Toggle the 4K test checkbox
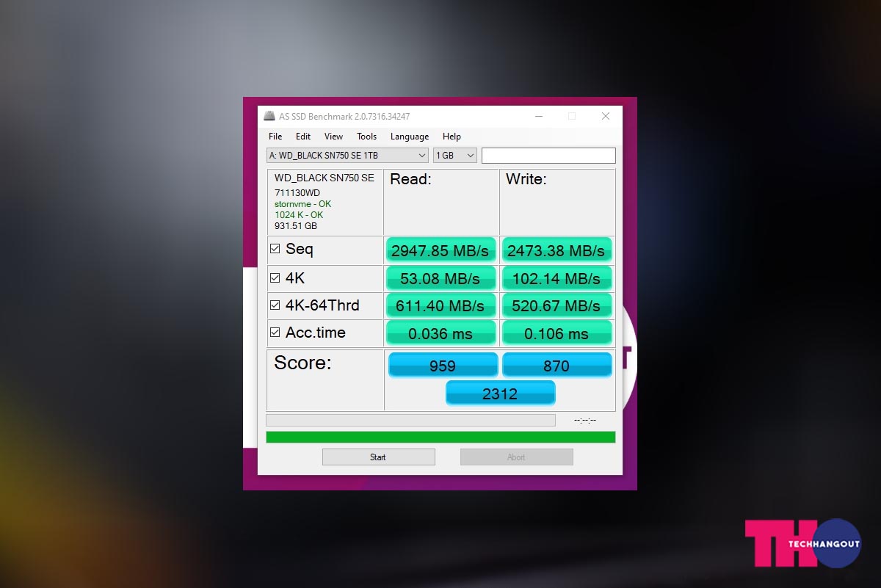Image resolution: width=881 pixels, height=588 pixels. (x=275, y=277)
